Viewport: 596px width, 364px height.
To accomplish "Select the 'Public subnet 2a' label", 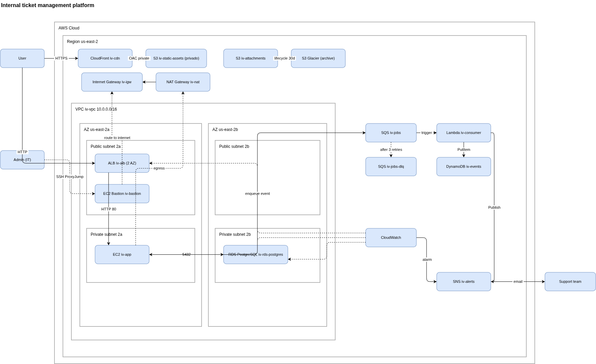I will coord(106,146).
